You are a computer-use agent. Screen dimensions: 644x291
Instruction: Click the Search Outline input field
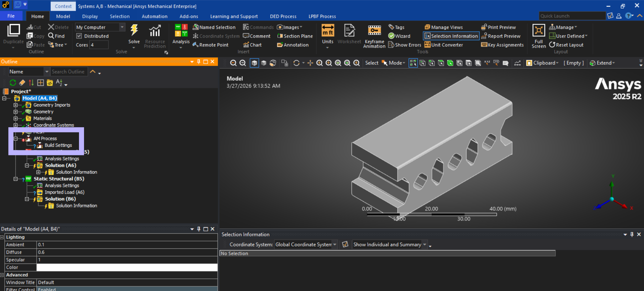[69, 72]
